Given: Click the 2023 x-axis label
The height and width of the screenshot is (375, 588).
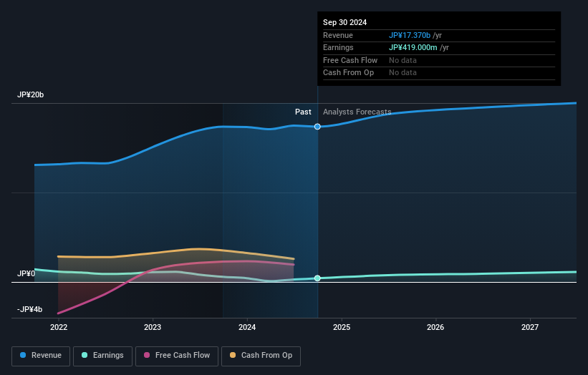Looking at the screenshot, I should coord(153,328).
